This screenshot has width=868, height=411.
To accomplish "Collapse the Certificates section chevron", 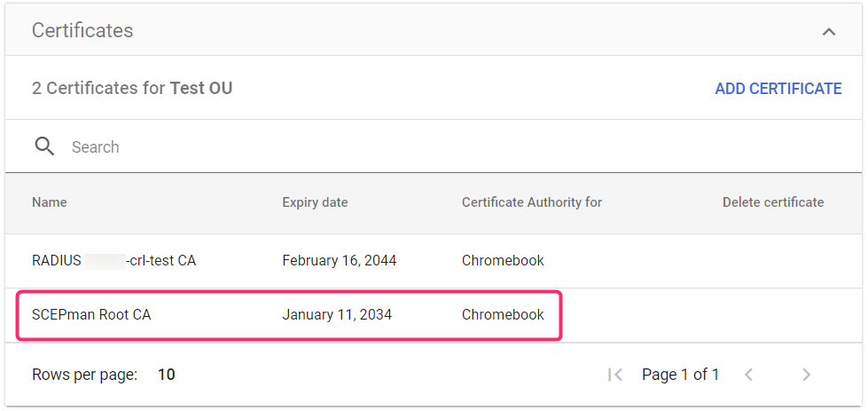I will tap(829, 32).
